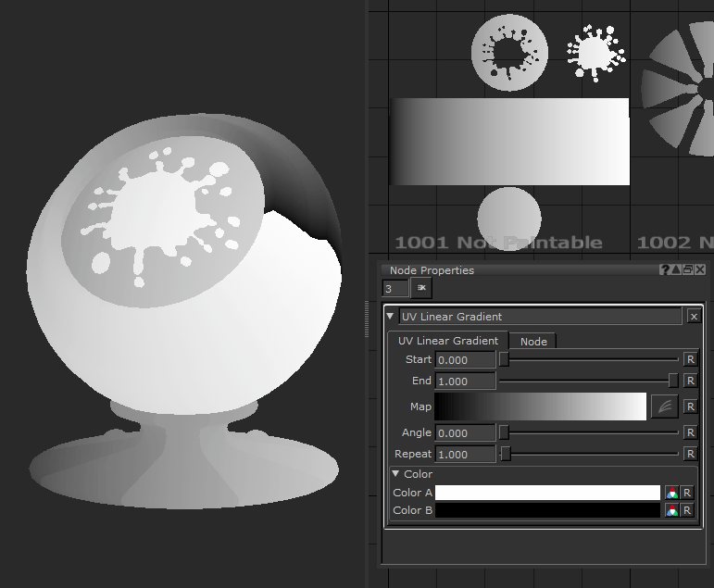Screen dimensions: 714x588
Task: Collapse the UV Linear Gradient node section
Action: pyautogui.click(x=391, y=317)
